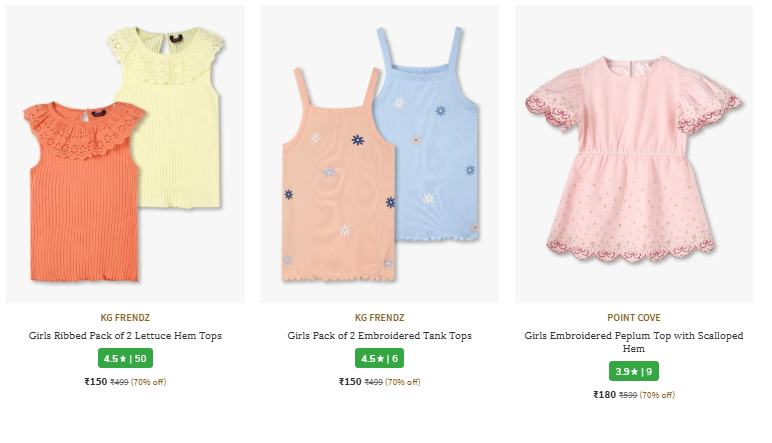This screenshot has width=772, height=443.
Task: Click struck-through ₹499 price under Lettuce Hem Tops
Action: pyautogui.click(x=119, y=382)
